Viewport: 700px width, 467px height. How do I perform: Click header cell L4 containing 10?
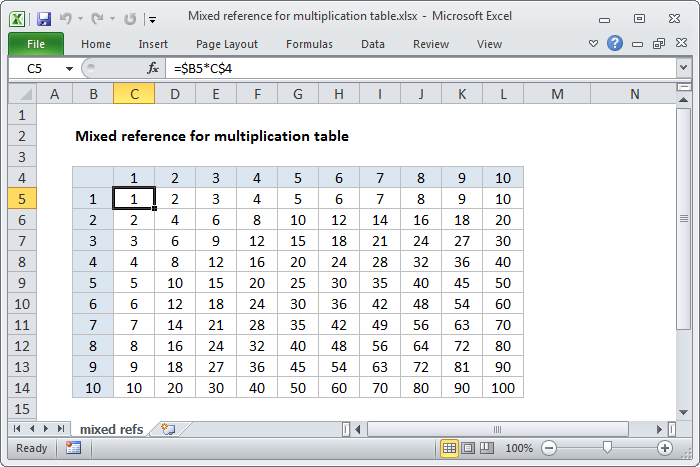(503, 178)
